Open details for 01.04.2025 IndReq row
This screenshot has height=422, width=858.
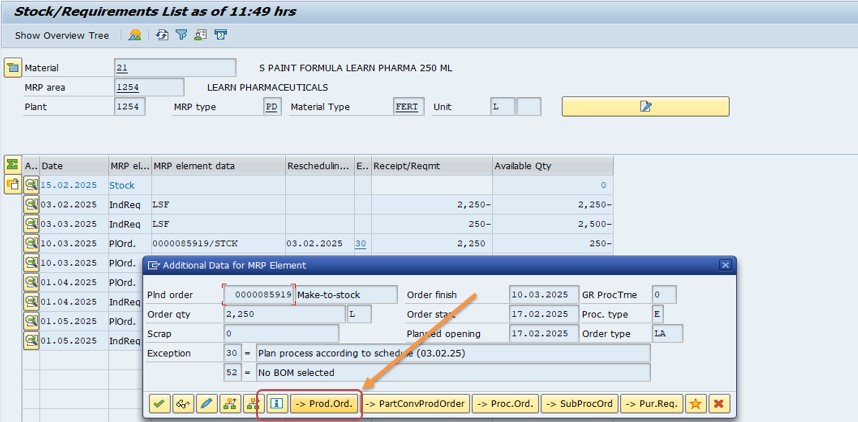coord(31,302)
